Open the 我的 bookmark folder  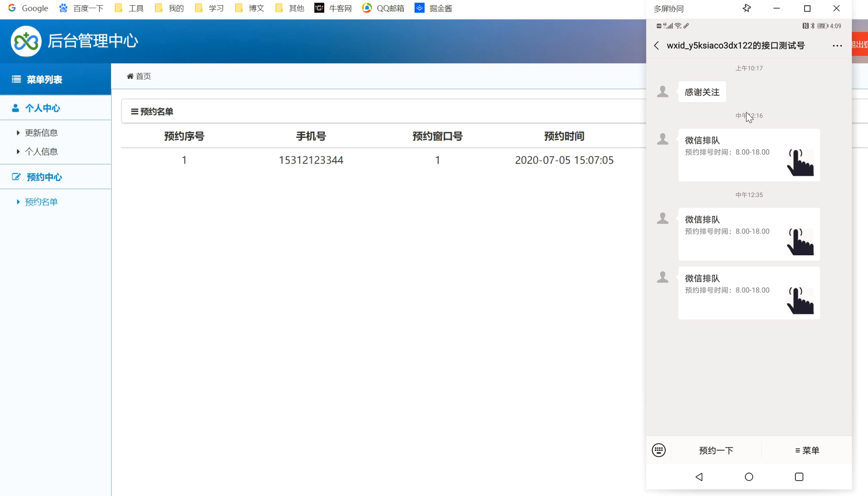tap(169, 8)
